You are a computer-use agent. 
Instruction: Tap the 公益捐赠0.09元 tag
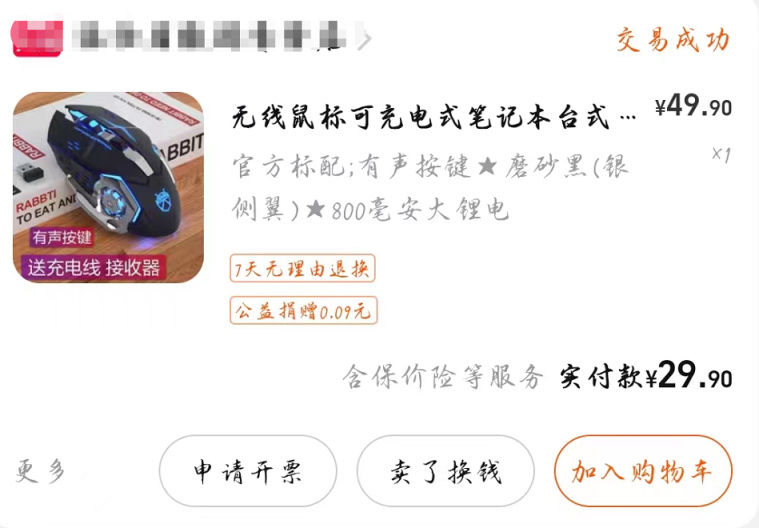(x=304, y=310)
